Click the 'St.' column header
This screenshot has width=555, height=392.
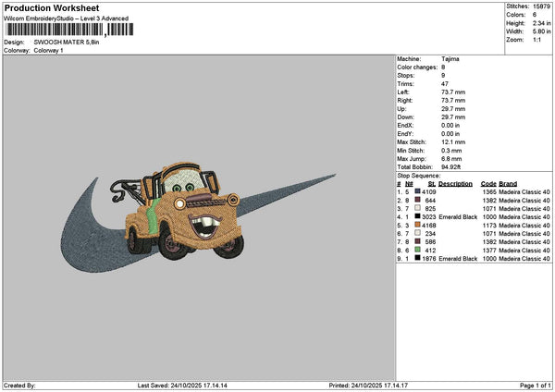(x=432, y=184)
